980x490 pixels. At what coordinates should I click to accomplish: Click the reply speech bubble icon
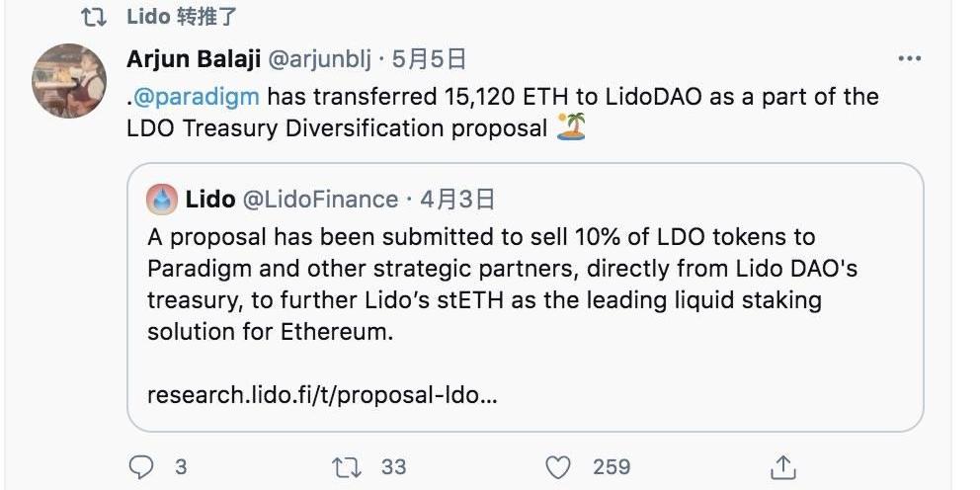pos(144,466)
